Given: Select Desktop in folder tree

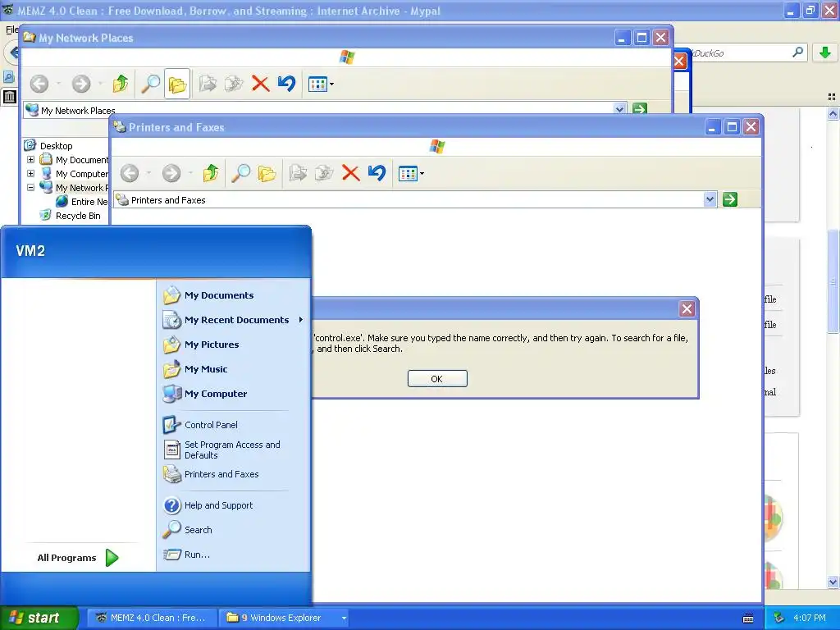Looking at the screenshot, I should 56,146.
